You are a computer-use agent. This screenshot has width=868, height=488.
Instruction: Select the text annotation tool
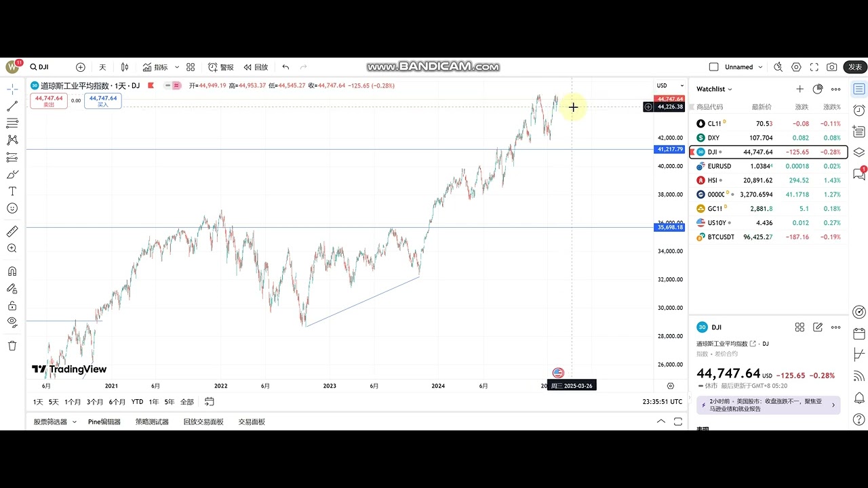point(12,191)
